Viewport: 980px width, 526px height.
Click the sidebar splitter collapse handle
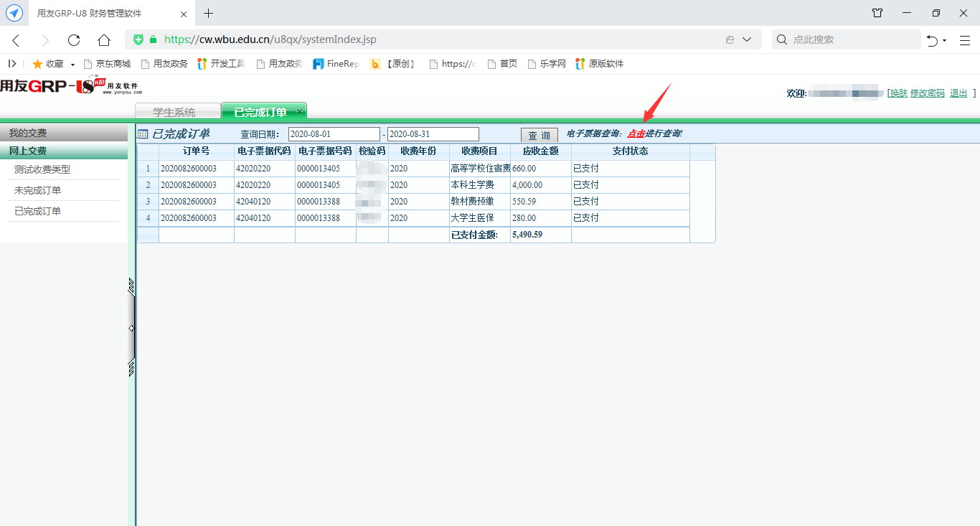coord(131,328)
